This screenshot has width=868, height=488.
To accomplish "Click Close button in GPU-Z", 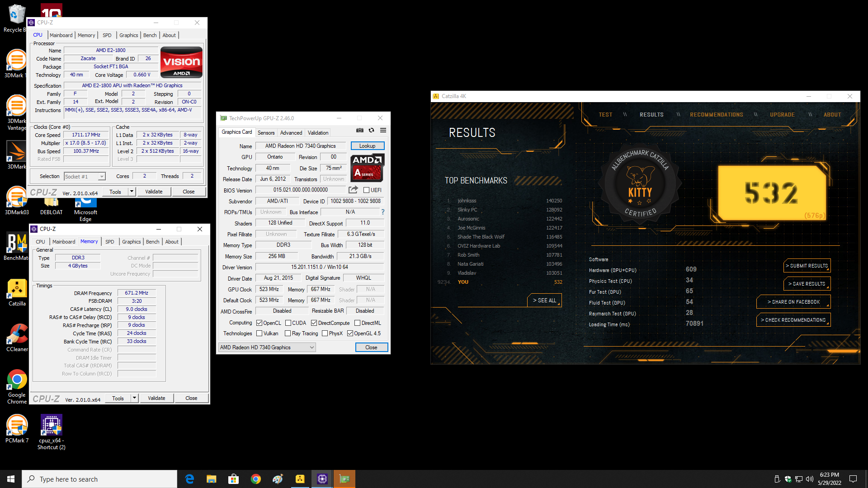I will click(x=372, y=347).
